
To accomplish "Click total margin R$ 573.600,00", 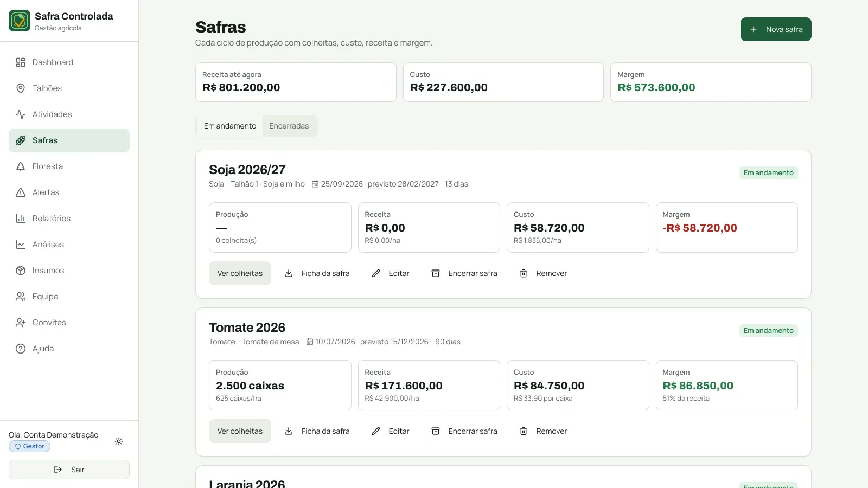I will coord(656,87).
